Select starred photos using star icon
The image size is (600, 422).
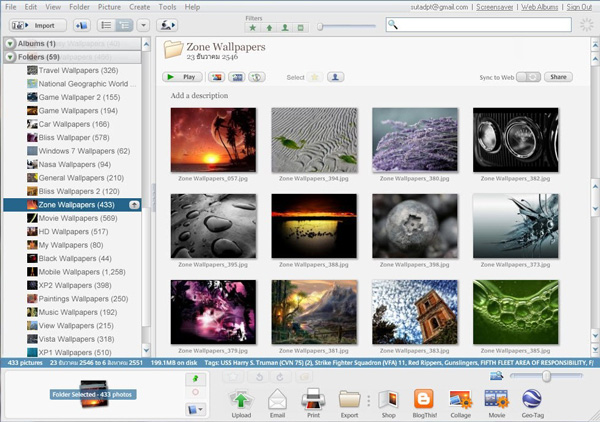click(x=315, y=77)
